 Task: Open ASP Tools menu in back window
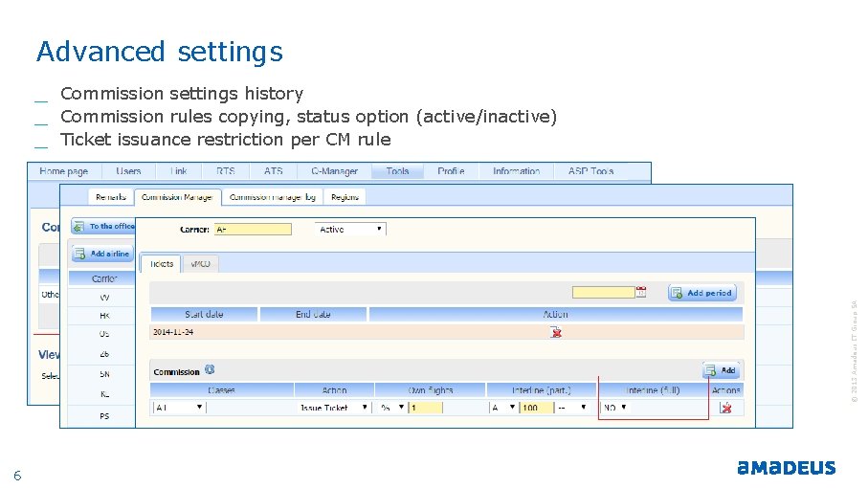590,171
